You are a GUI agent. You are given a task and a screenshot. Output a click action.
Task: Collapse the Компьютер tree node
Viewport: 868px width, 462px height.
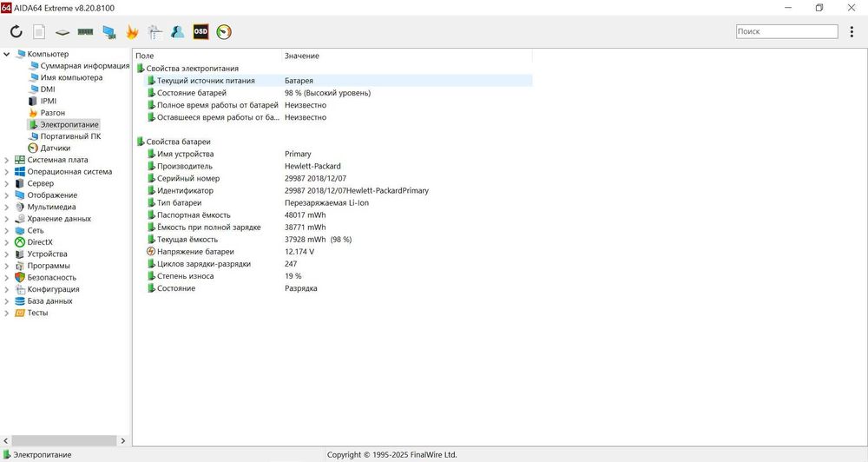(7, 55)
